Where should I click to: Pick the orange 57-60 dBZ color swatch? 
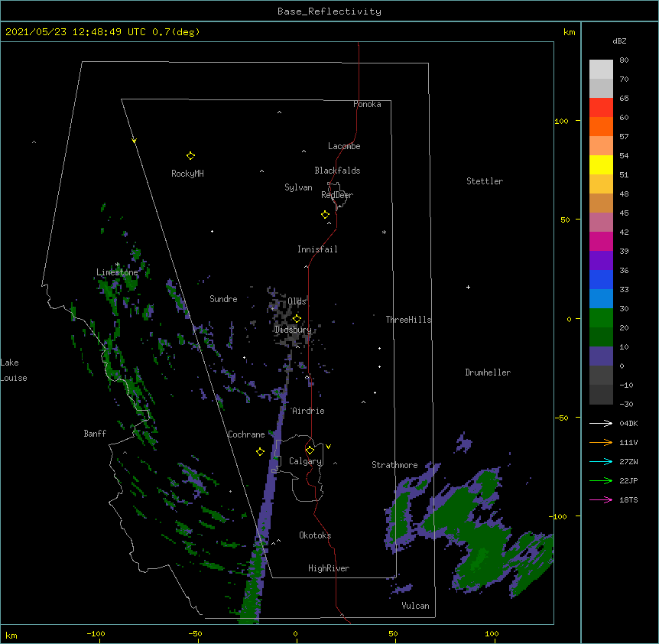pos(601,126)
